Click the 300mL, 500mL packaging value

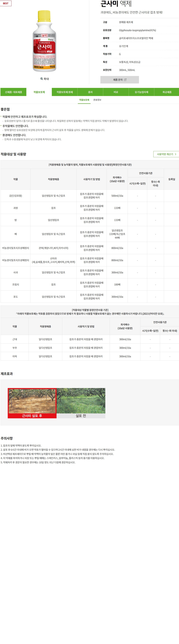127,70
